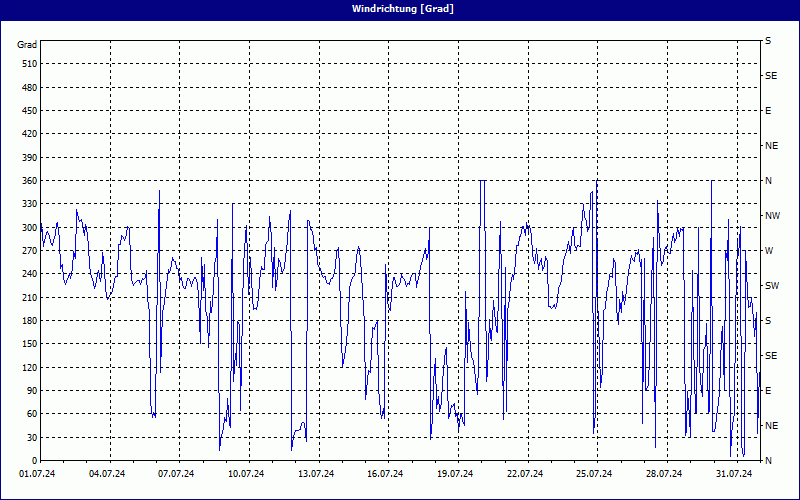This screenshot has width=800, height=500.
Task: Select the date label 22.07.24
Action: (x=525, y=474)
